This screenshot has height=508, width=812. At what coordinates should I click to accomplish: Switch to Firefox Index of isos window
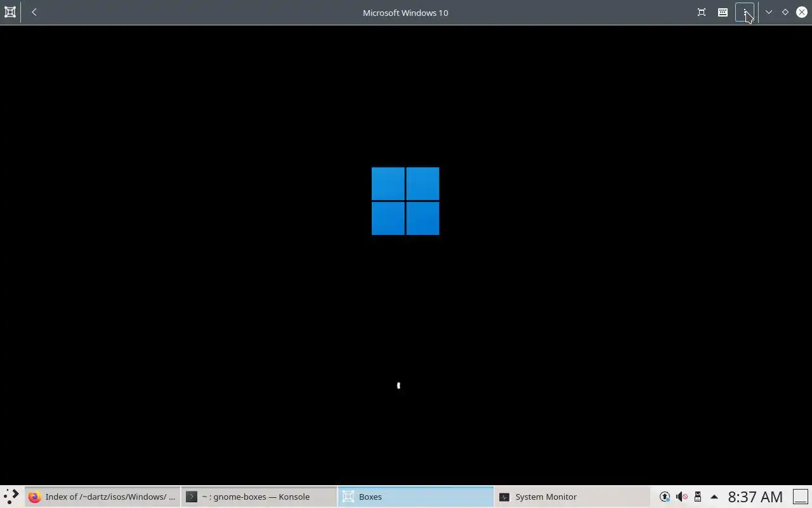pos(102,497)
